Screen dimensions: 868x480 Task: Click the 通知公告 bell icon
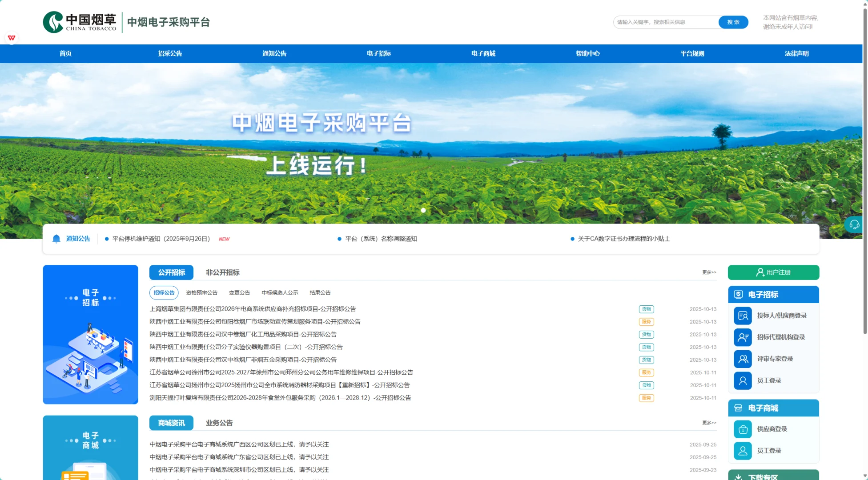(x=56, y=239)
